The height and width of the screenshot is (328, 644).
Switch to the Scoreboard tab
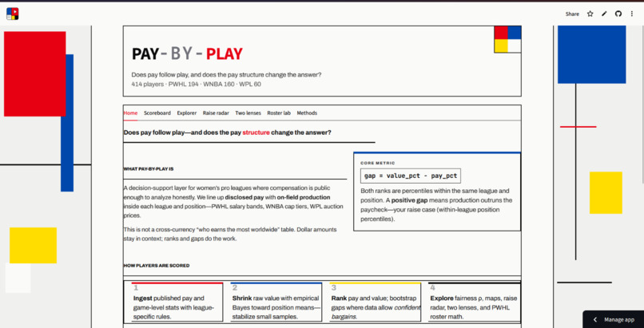coord(157,113)
